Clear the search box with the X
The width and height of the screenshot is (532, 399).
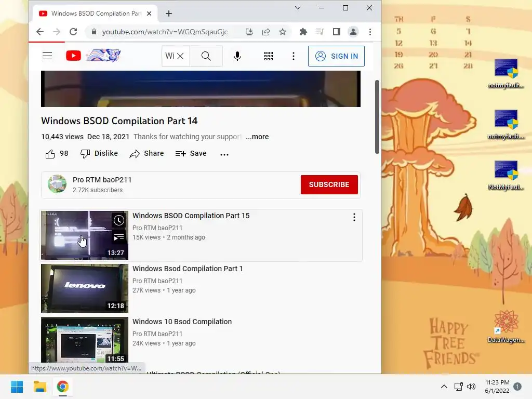click(180, 56)
